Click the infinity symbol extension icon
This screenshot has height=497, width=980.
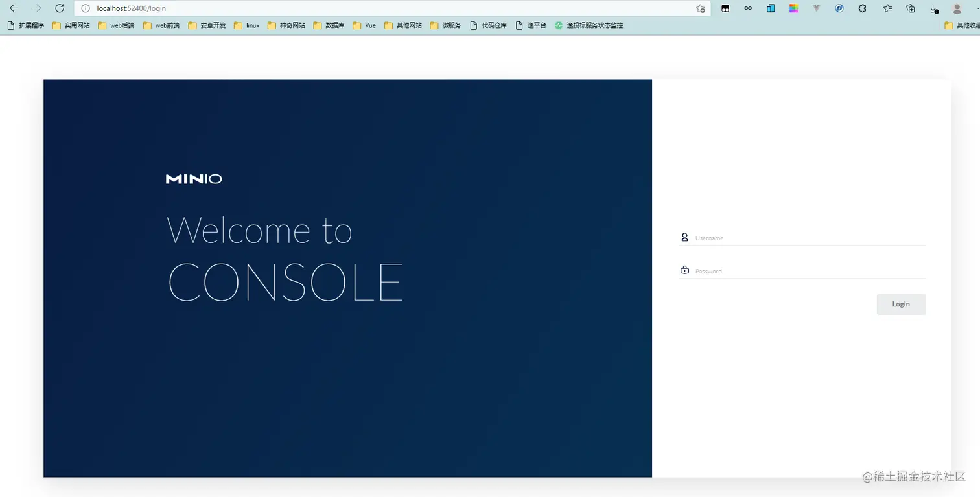pyautogui.click(x=748, y=8)
